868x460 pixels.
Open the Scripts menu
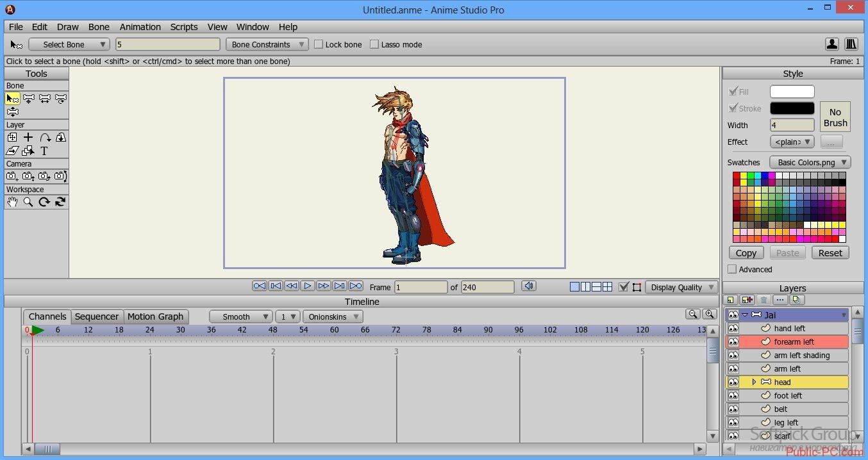[184, 27]
